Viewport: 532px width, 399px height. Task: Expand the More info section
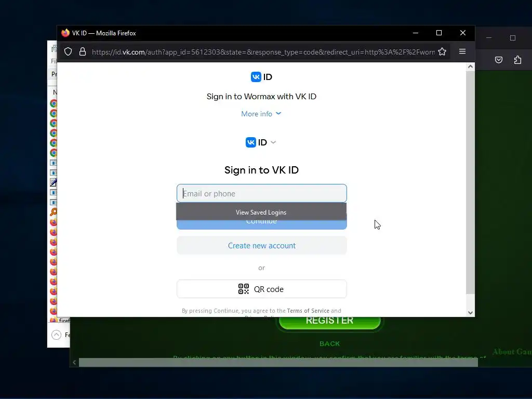261,114
